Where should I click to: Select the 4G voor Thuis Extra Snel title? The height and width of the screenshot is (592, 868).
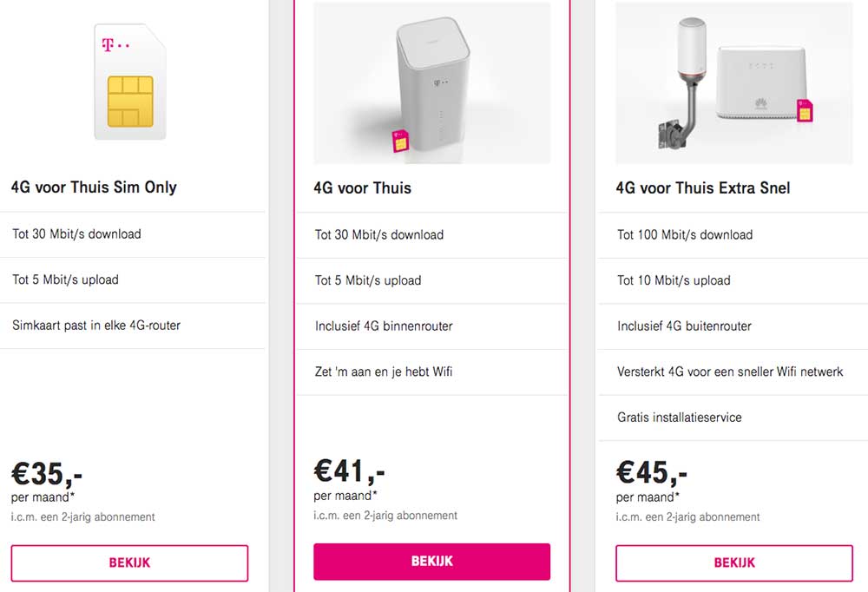pos(703,187)
